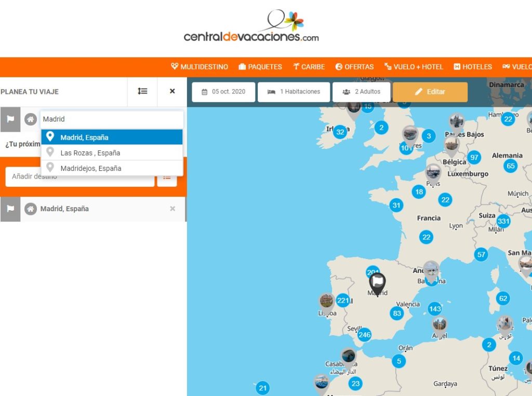Click the list view icon in Planea Tu Viaje header

click(x=142, y=91)
